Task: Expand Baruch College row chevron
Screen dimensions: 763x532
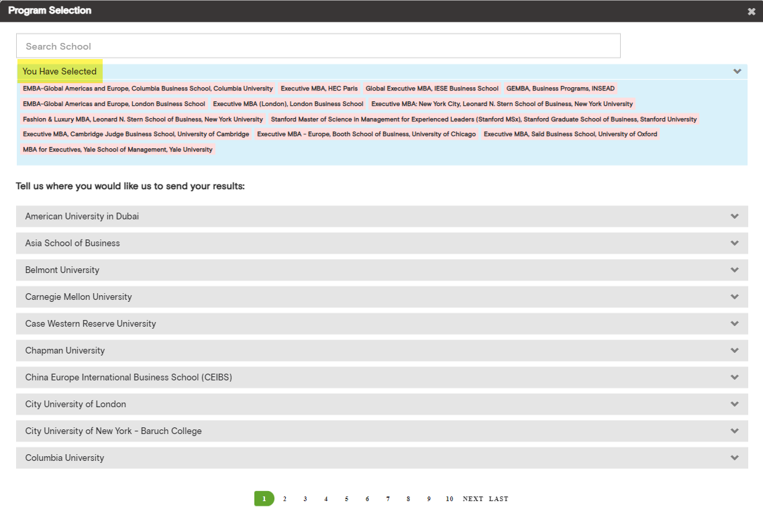Action: point(734,431)
